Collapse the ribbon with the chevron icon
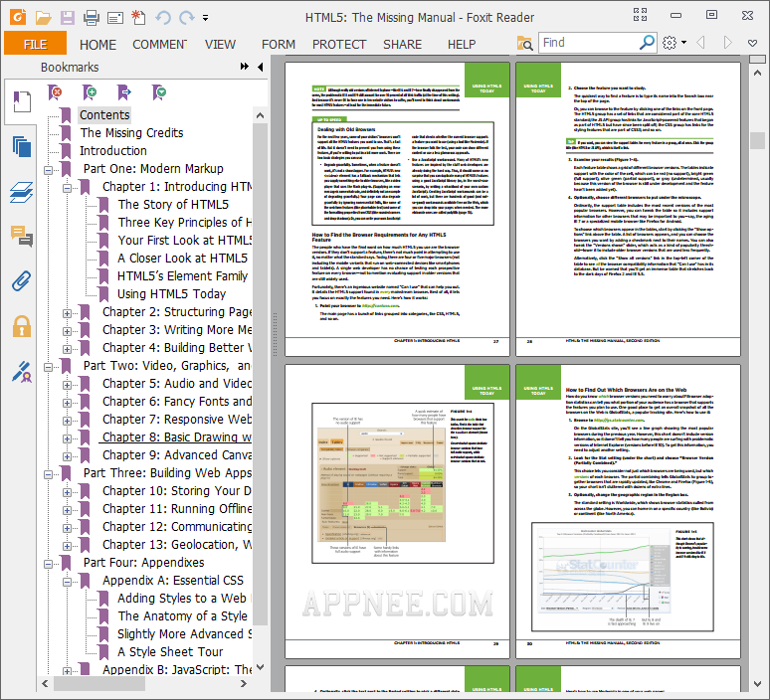This screenshot has width=770, height=700. tap(752, 43)
